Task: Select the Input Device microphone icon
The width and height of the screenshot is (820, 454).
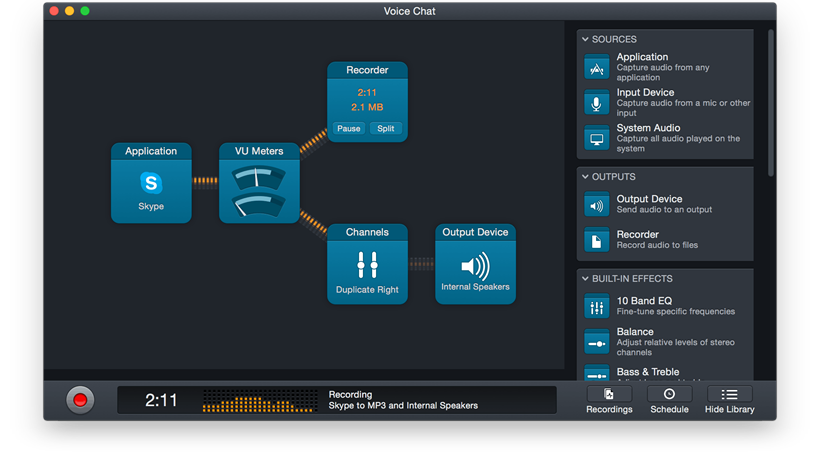Action: pyautogui.click(x=596, y=103)
